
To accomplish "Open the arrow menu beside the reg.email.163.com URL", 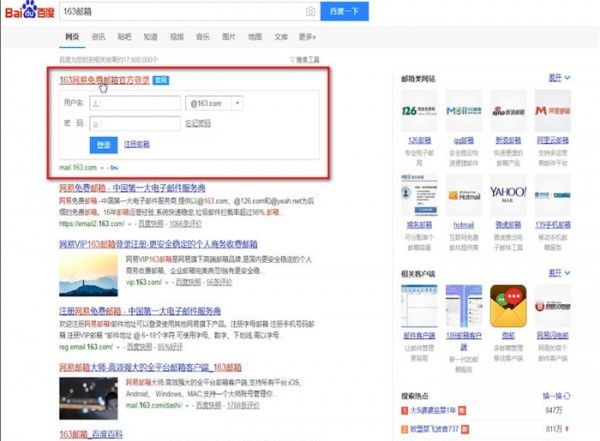I will tap(118, 347).
